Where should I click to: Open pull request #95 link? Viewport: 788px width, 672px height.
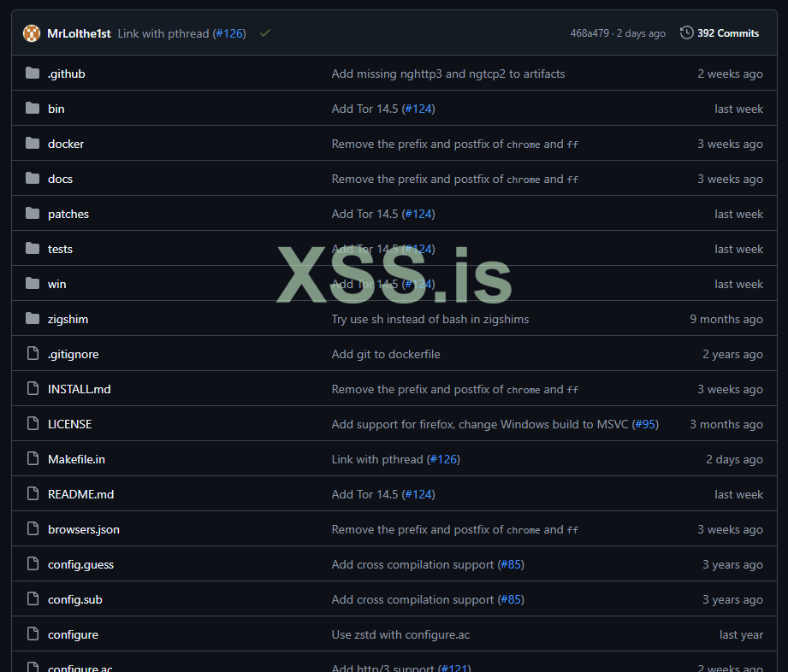(x=645, y=424)
